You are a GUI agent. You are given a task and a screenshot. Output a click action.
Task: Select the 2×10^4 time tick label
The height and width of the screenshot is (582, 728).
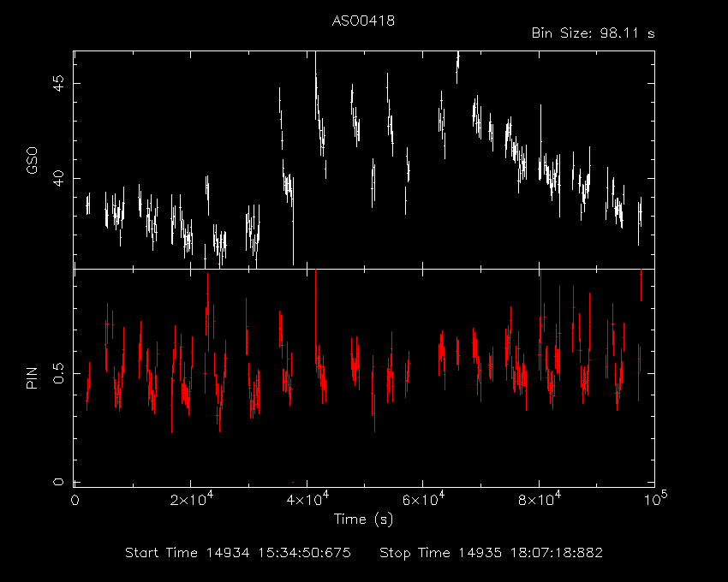(x=191, y=499)
